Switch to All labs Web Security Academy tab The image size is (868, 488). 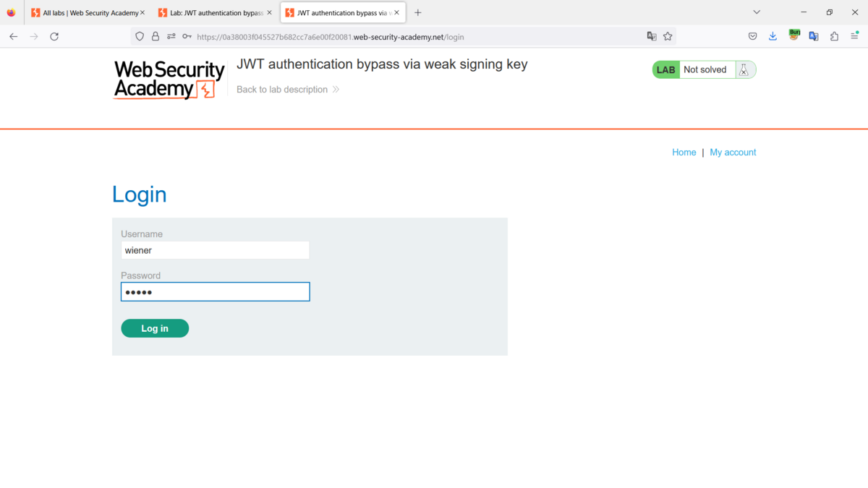(x=87, y=12)
